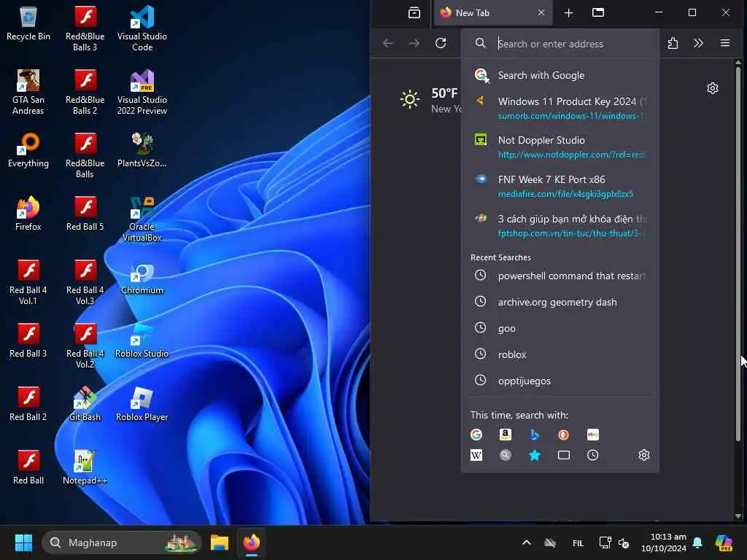Select Visual Studio 2022 Preview shortcut

142,92
